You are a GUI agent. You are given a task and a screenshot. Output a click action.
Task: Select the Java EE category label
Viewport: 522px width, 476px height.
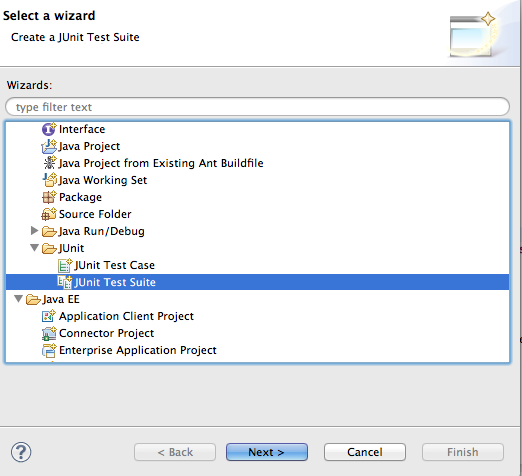(61, 299)
